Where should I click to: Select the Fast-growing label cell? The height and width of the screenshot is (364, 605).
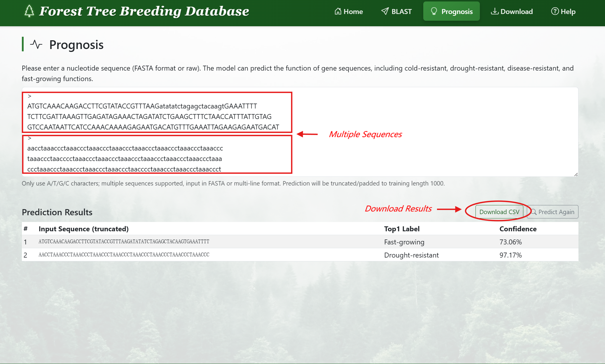404,242
